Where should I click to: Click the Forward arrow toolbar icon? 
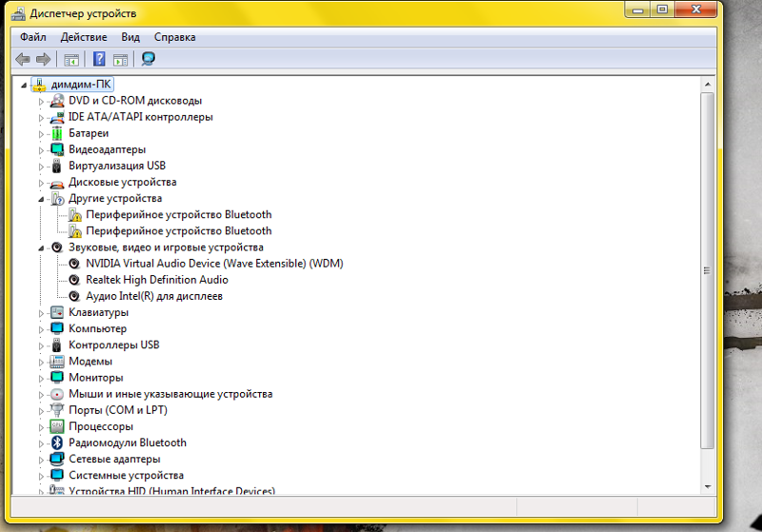coord(43,59)
